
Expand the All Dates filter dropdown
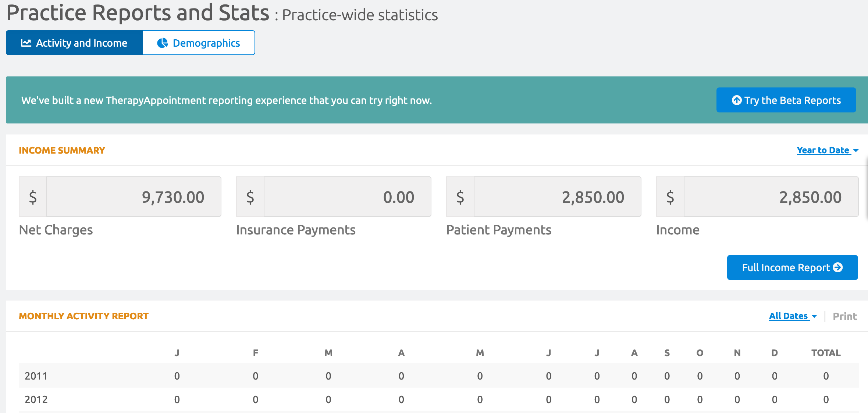789,316
